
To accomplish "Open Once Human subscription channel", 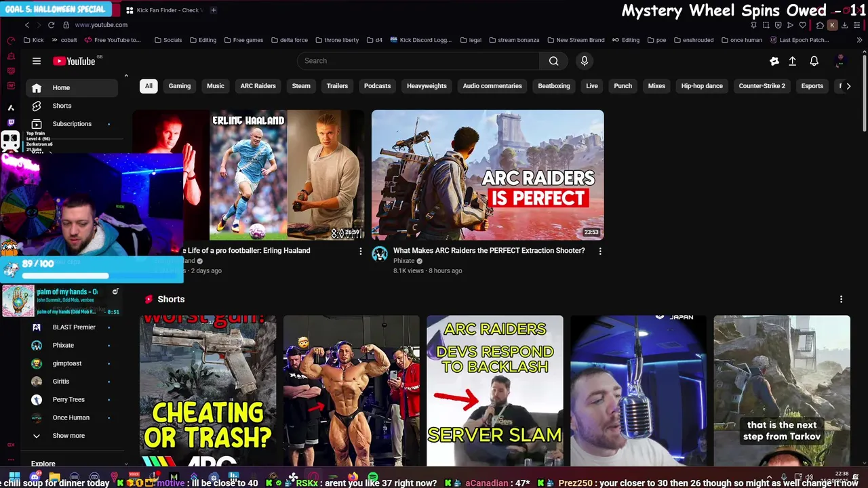I will point(73,418).
